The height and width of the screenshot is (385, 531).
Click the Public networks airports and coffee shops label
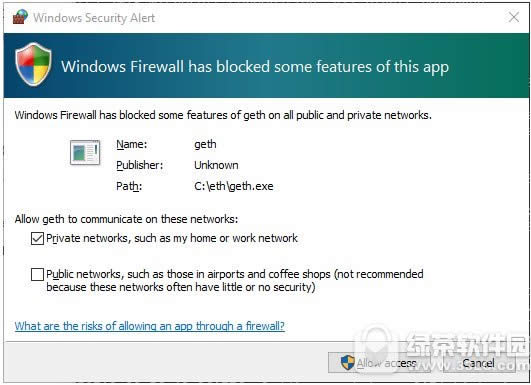(235, 280)
